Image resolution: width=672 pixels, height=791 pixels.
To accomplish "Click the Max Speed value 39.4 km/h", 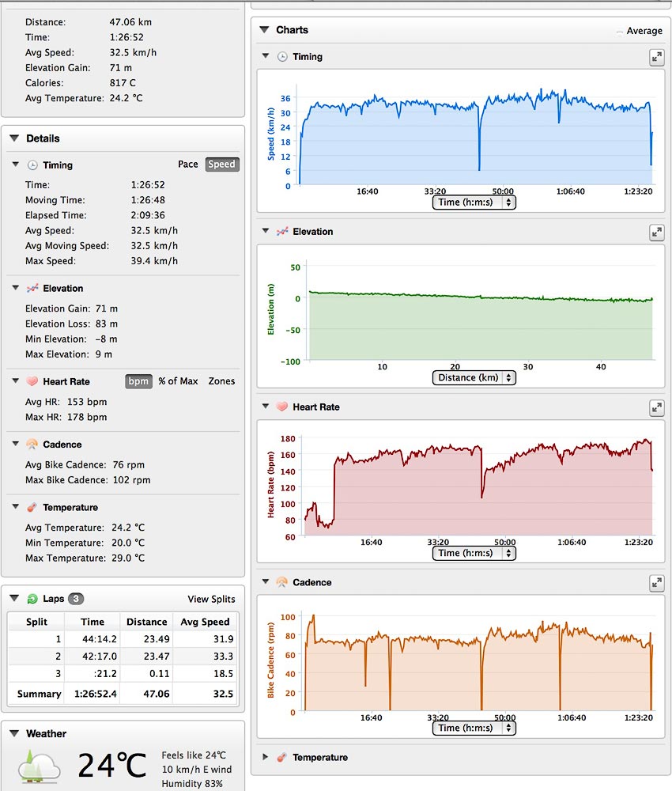I will (x=154, y=261).
